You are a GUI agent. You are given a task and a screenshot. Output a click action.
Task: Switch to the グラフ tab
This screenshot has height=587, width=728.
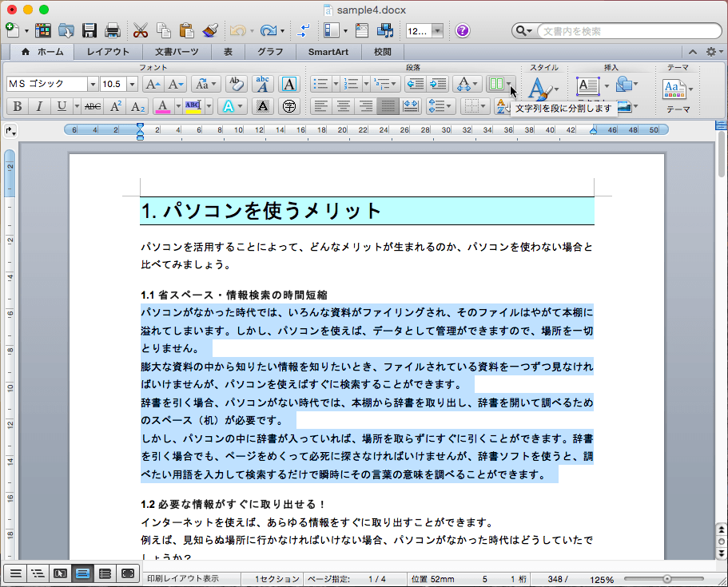pos(270,52)
